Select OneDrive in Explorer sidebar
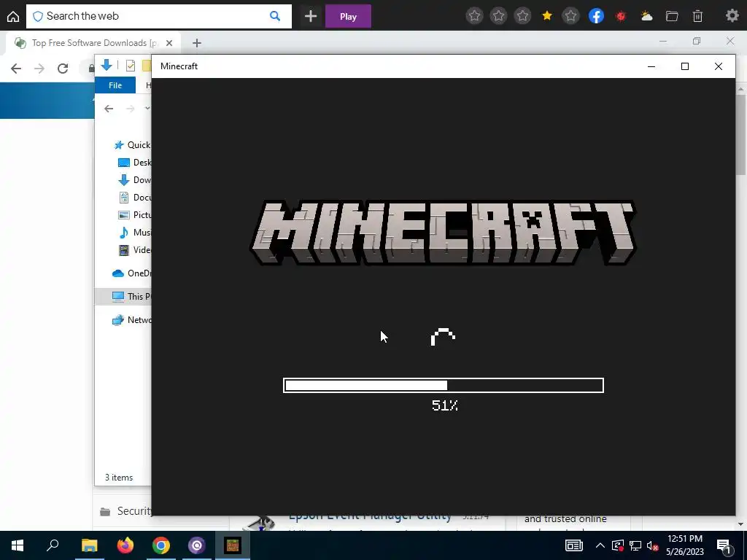The image size is (747, 560). click(131, 273)
